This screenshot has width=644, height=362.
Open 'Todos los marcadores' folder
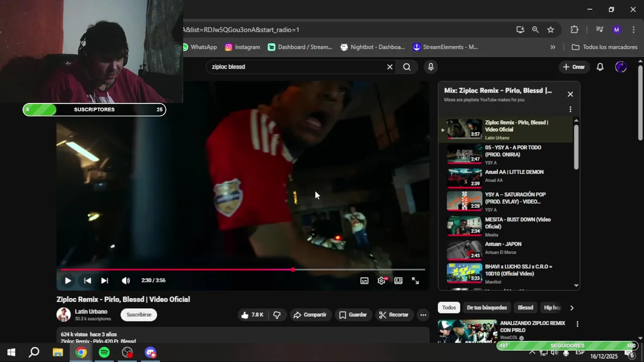[605, 47]
